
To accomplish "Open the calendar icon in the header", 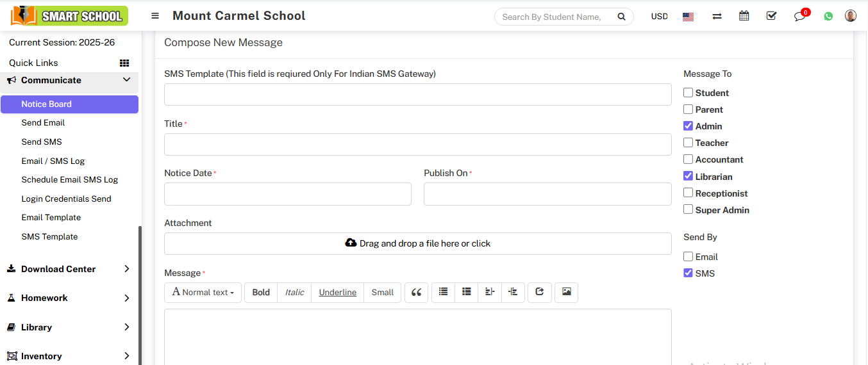I will tap(744, 16).
